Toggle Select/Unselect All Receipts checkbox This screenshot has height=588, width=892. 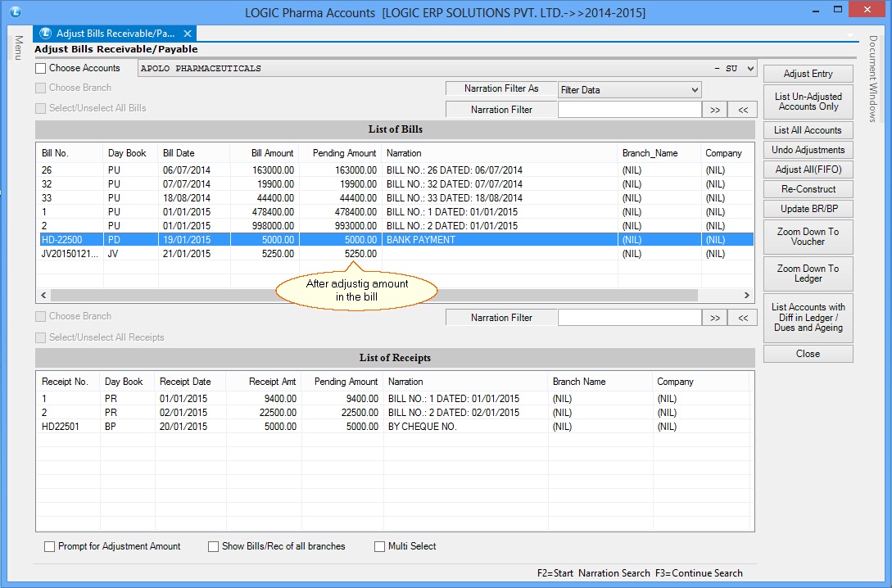pos(40,337)
